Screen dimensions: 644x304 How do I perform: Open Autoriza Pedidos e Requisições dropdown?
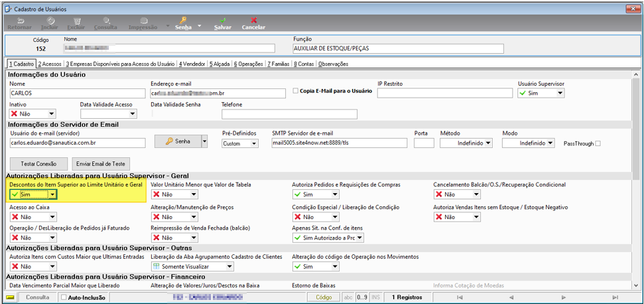click(335, 194)
